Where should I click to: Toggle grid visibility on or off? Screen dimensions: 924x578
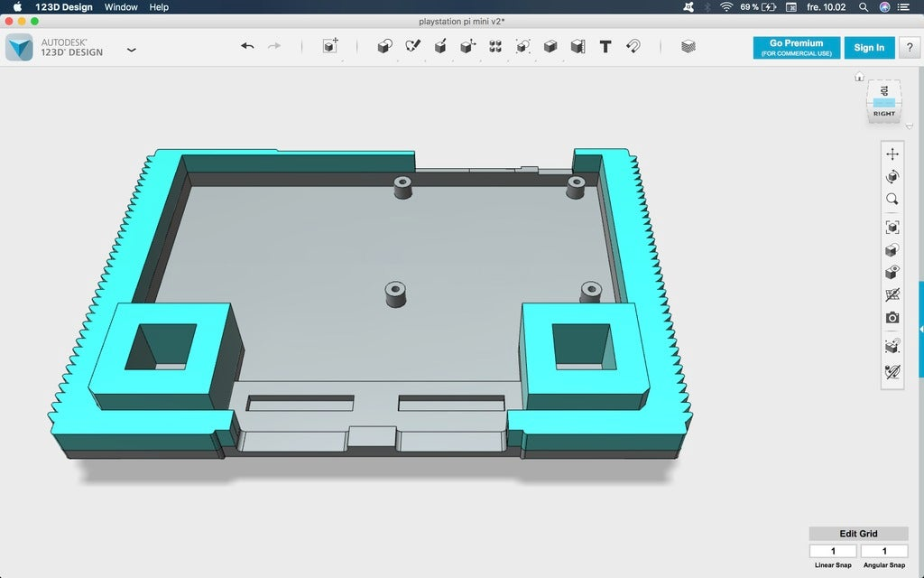(892, 295)
